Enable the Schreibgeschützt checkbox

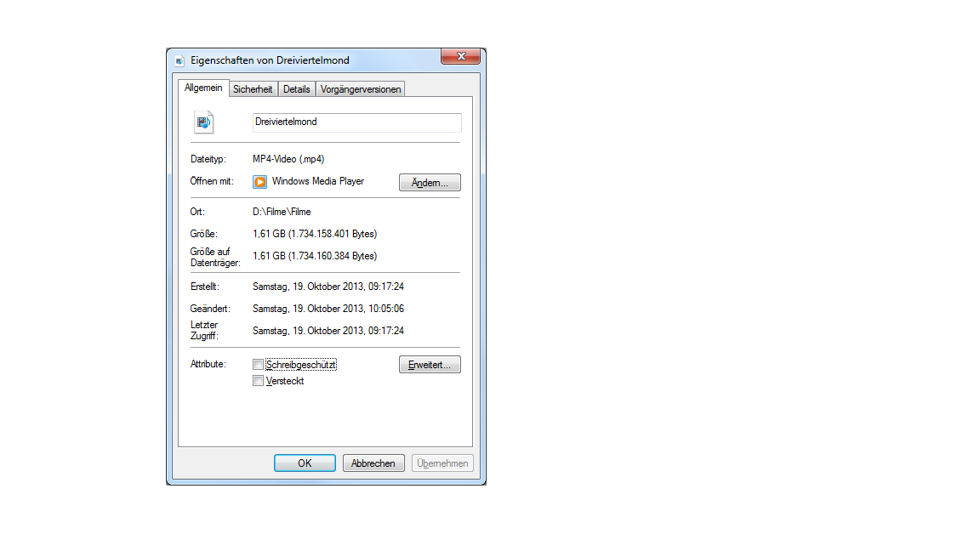click(258, 364)
